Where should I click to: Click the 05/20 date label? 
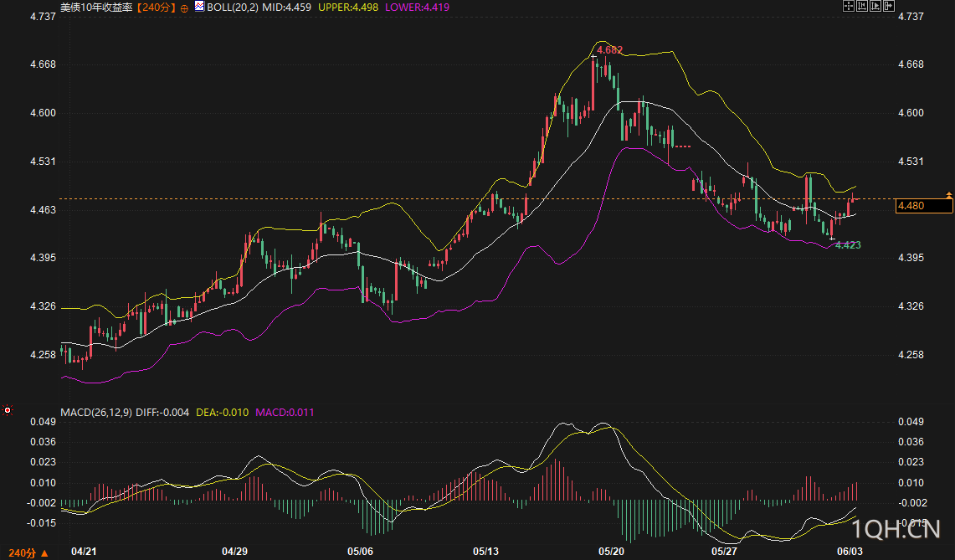click(611, 552)
